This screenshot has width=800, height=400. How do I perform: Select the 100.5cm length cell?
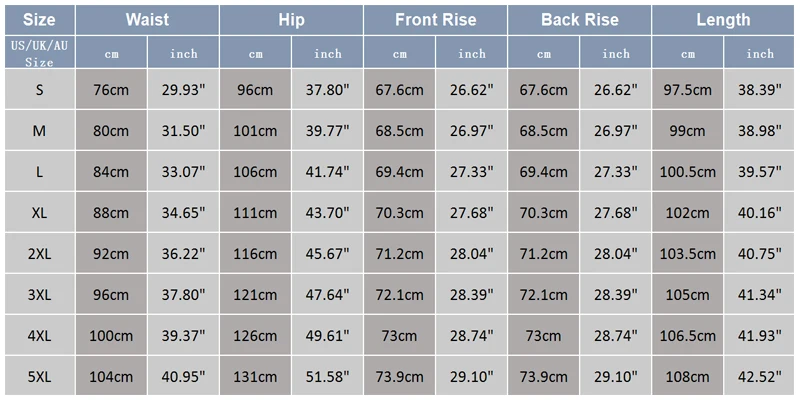click(x=687, y=172)
